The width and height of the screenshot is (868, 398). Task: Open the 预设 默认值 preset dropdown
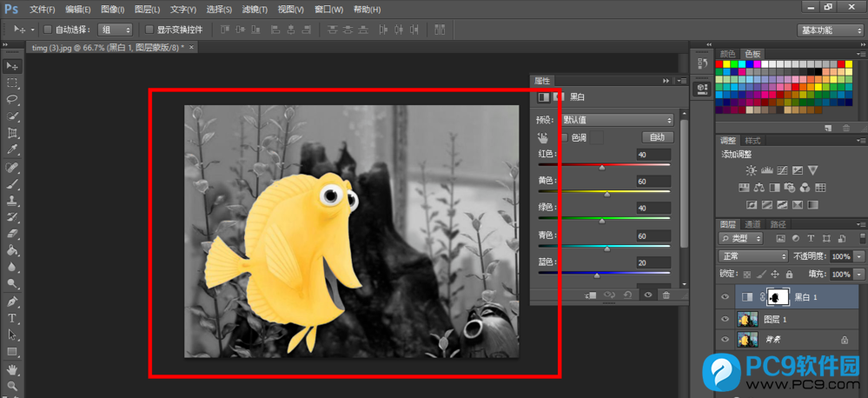[x=617, y=120]
